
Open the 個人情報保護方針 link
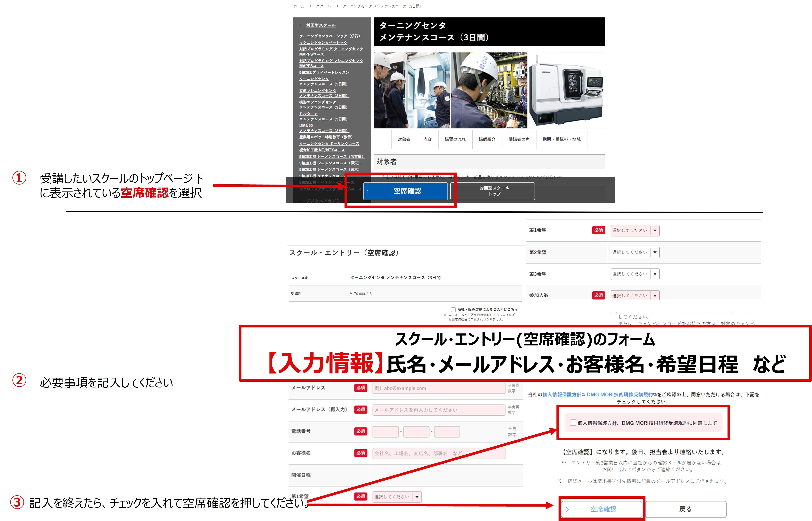coord(562,394)
